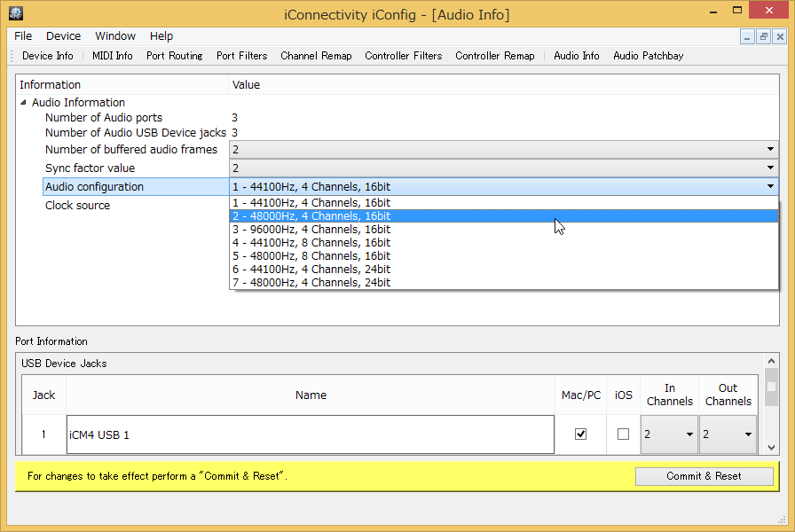
Task: Click the Value column header
Action: (x=503, y=84)
